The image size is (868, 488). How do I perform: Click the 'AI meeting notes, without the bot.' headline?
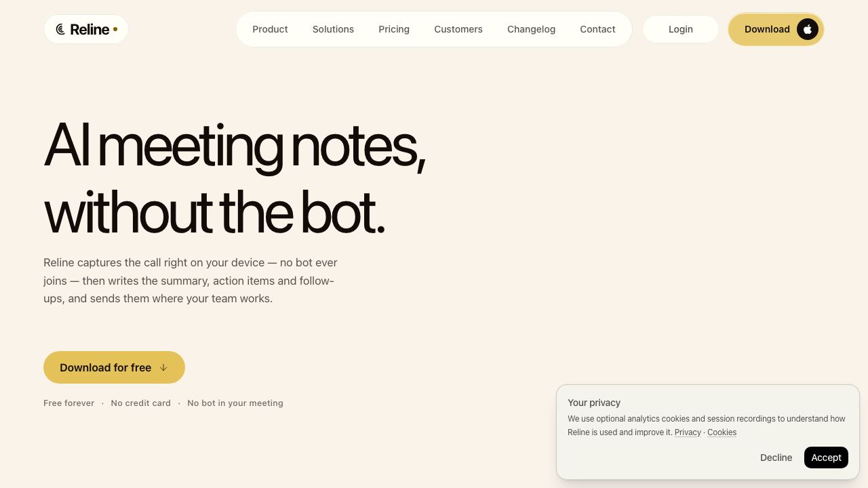235,178
